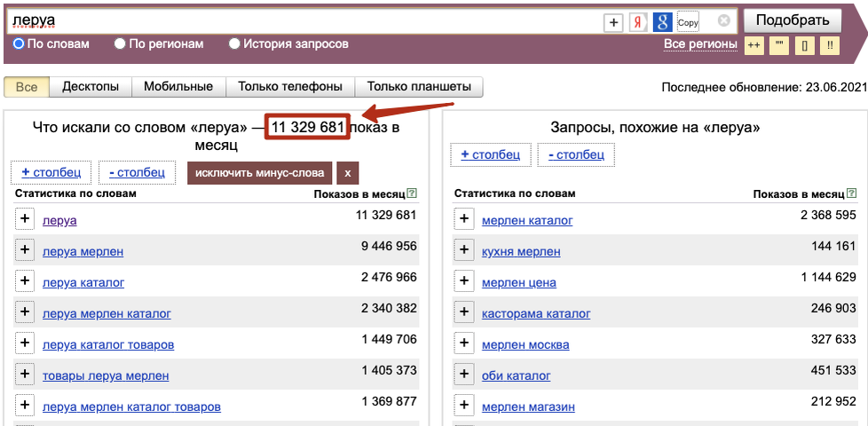Screen dimensions: 868x426
Task: Open the 'товары леруа мерлен' link
Action: pos(106,375)
